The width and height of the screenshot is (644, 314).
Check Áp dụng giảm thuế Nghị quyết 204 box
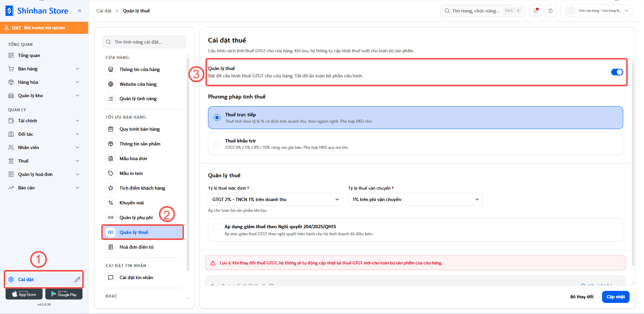217,227
